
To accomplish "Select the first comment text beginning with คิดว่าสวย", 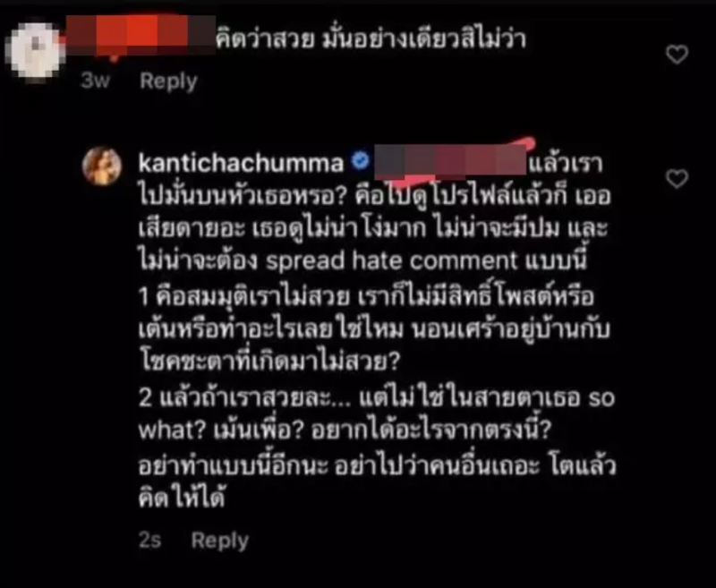I will point(371,38).
